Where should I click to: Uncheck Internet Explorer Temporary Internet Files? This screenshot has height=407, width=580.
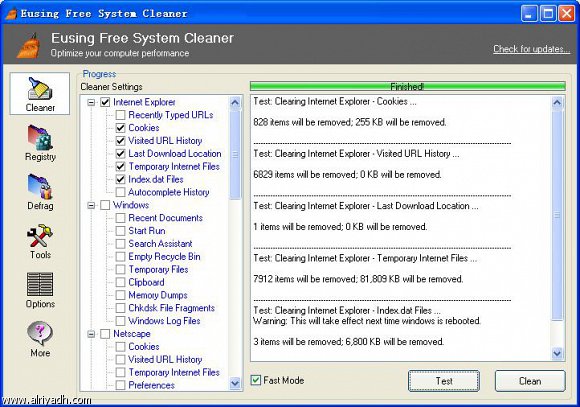point(120,166)
